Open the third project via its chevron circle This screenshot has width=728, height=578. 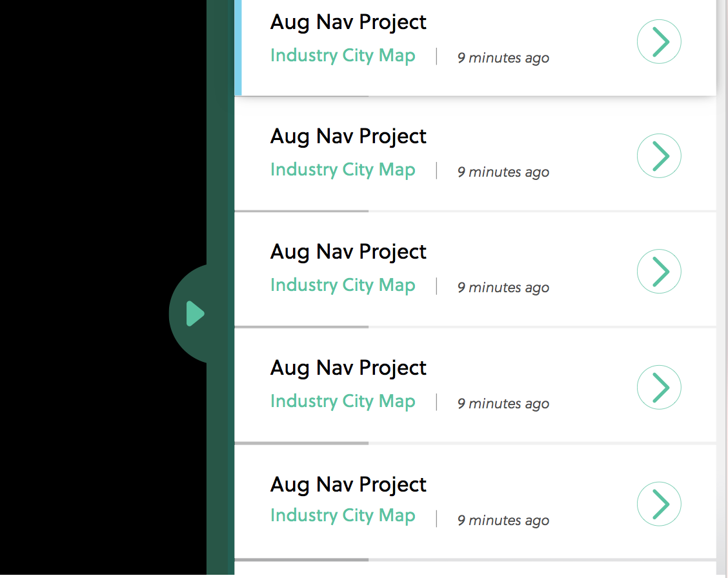click(x=659, y=272)
